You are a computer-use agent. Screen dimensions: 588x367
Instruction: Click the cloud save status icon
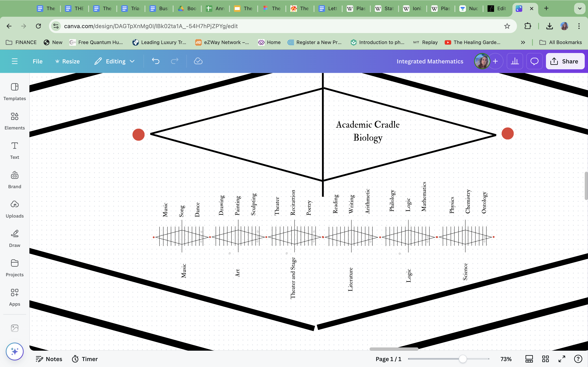point(198,61)
